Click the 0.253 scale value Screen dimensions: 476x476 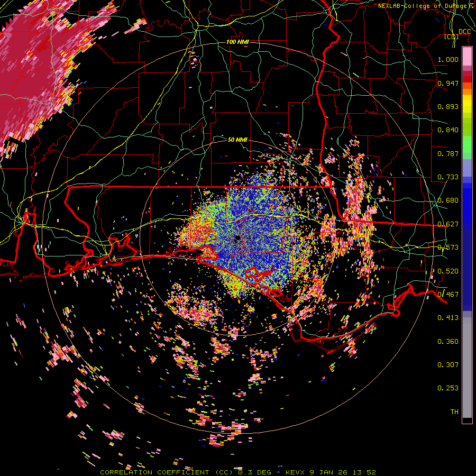click(x=448, y=388)
